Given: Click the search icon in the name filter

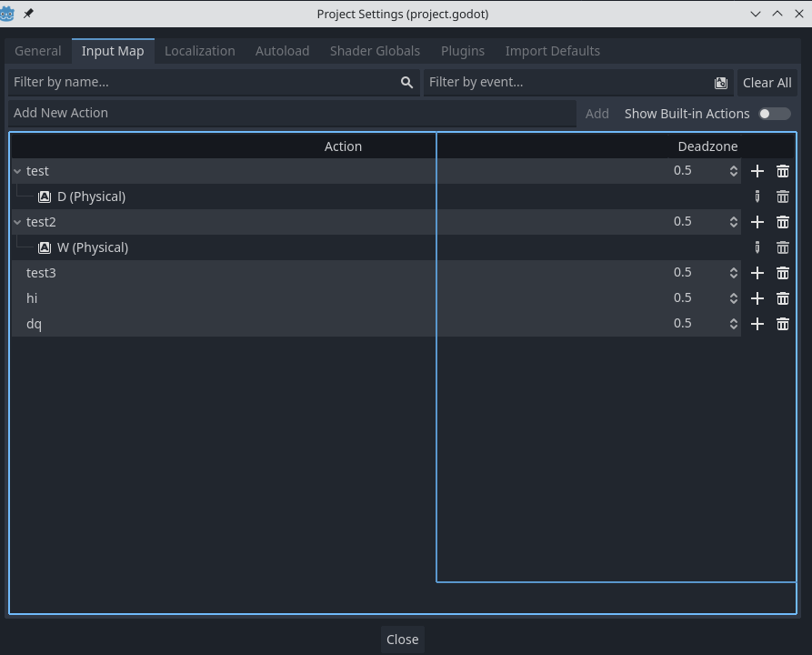Looking at the screenshot, I should point(406,82).
